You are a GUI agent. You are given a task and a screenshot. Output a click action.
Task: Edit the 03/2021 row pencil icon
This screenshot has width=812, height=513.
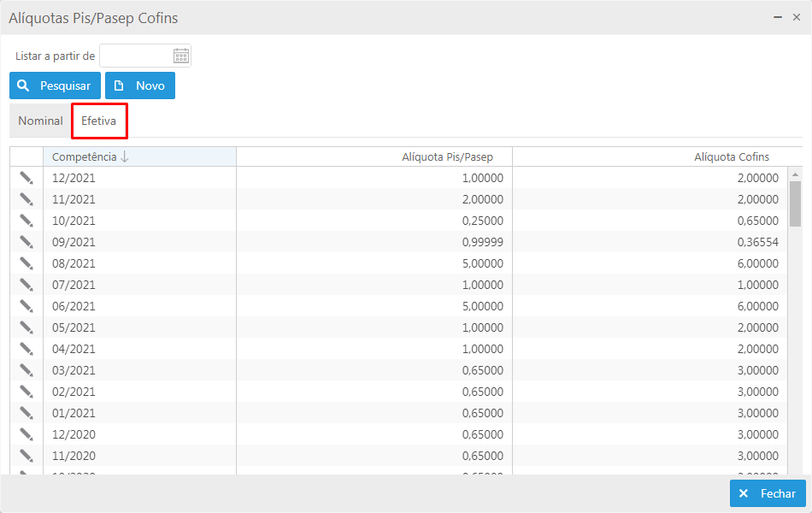click(26, 370)
